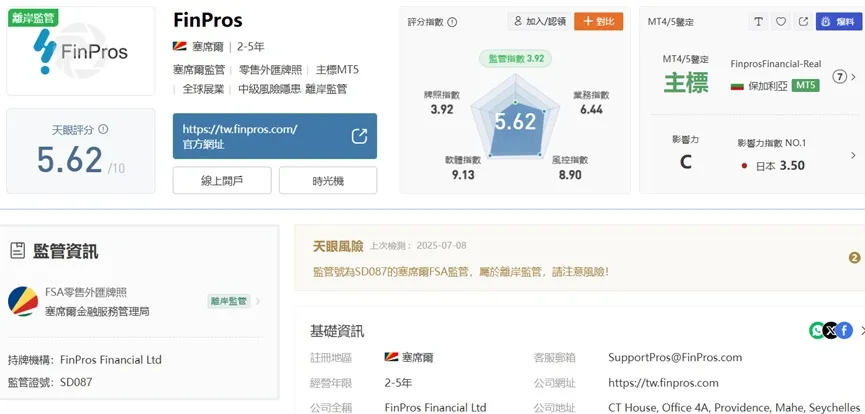Click the FinprosFinancial-Real server name
This screenshot has height=414, width=865.
(x=776, y=63)
